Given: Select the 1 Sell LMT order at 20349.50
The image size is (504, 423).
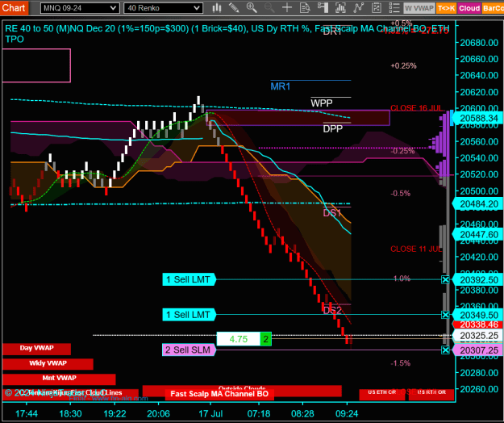Looking at the screenshot, I should 190,315.
